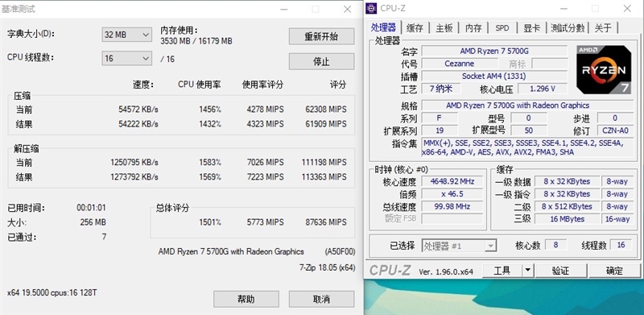644x315 pixels.
Task: Click the decompression result rating 113363 MIPS
Action: 324,176
